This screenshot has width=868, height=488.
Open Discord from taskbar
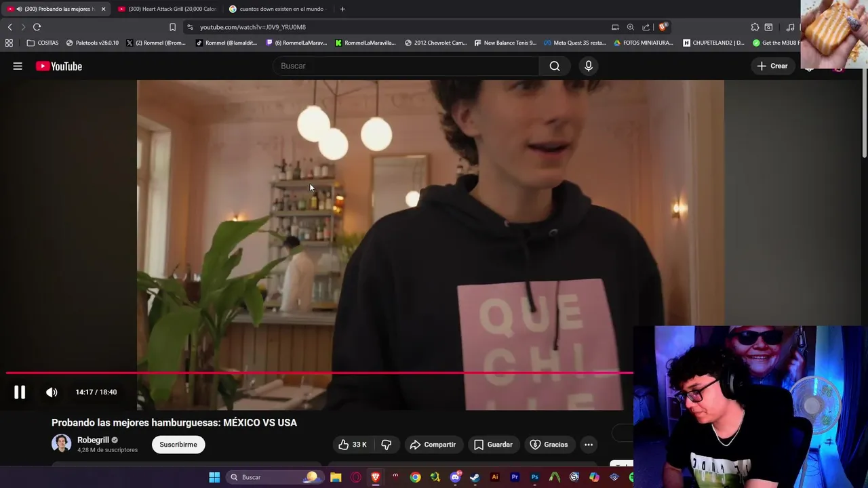[x=455, y=477]
